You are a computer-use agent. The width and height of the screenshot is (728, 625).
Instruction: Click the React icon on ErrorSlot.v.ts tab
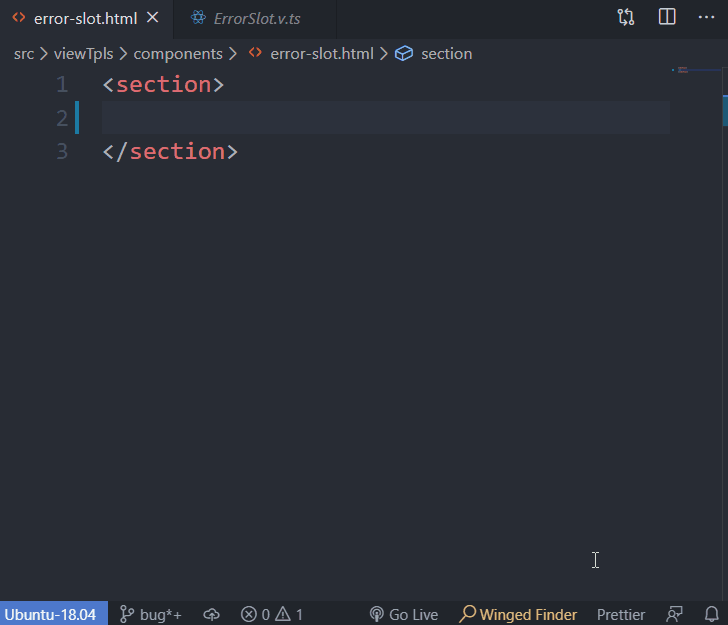tap(198, 18)
